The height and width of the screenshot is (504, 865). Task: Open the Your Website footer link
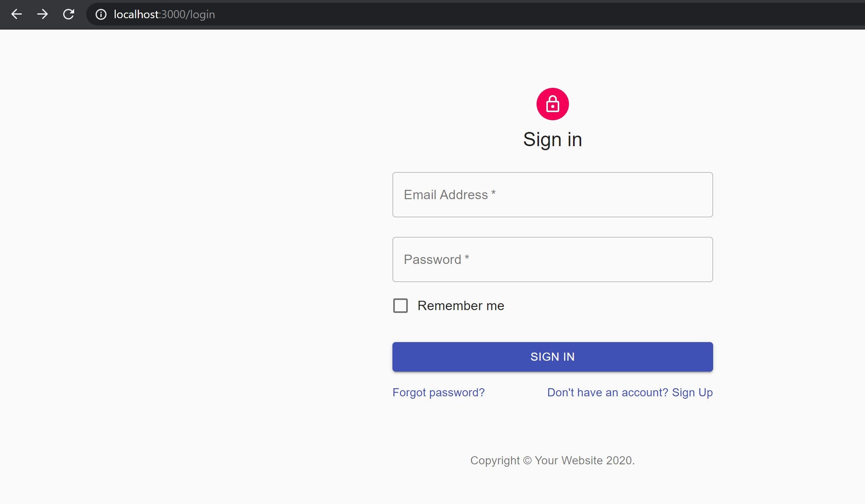tap(569, 460)
